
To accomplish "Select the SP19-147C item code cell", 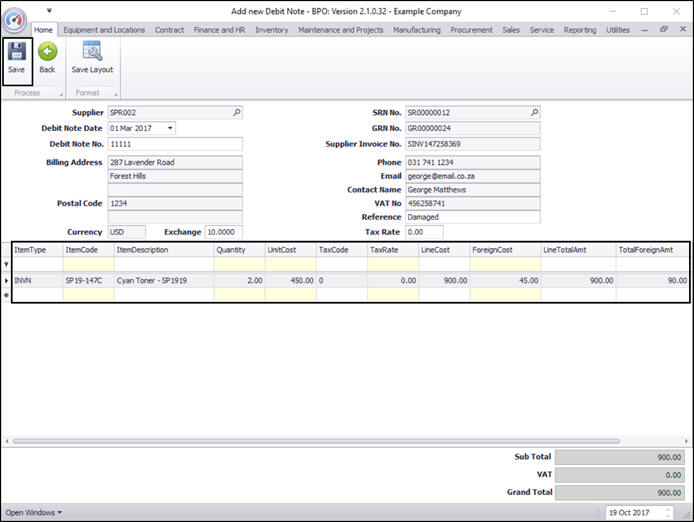I will coord(89,281).
